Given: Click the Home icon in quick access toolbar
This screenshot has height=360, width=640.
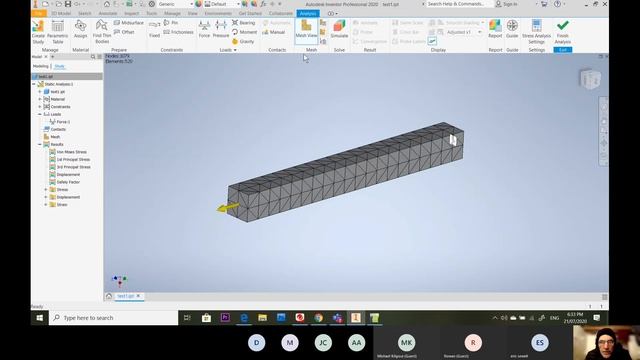Looking at the screenshot, I should pyautogui.click(x=107, y=4).
